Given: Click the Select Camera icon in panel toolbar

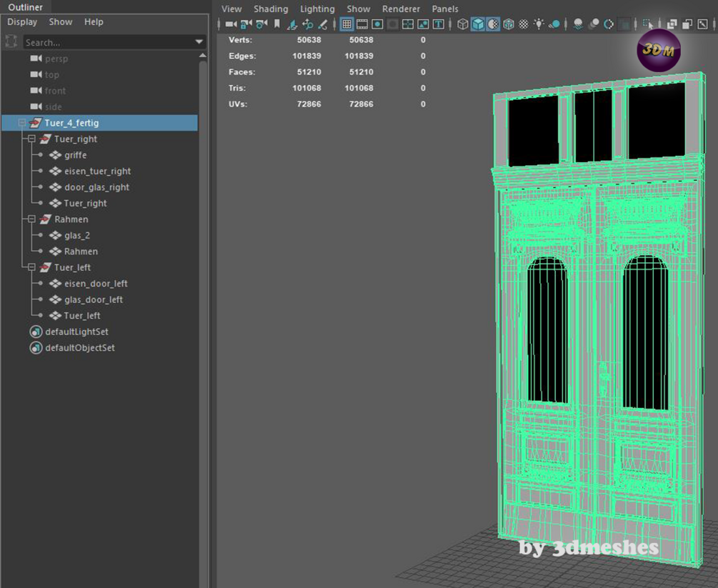Looking at the screenshot, I should tap(231, 24).
